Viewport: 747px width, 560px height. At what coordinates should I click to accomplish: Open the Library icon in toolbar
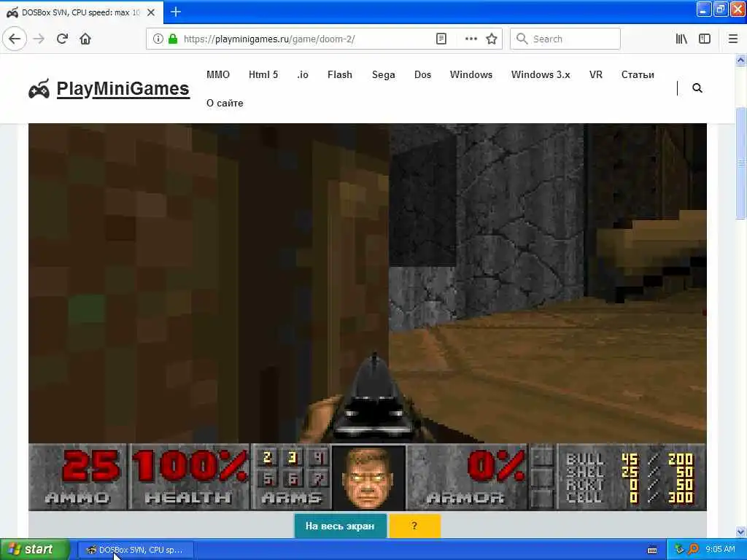coord(681,39)
